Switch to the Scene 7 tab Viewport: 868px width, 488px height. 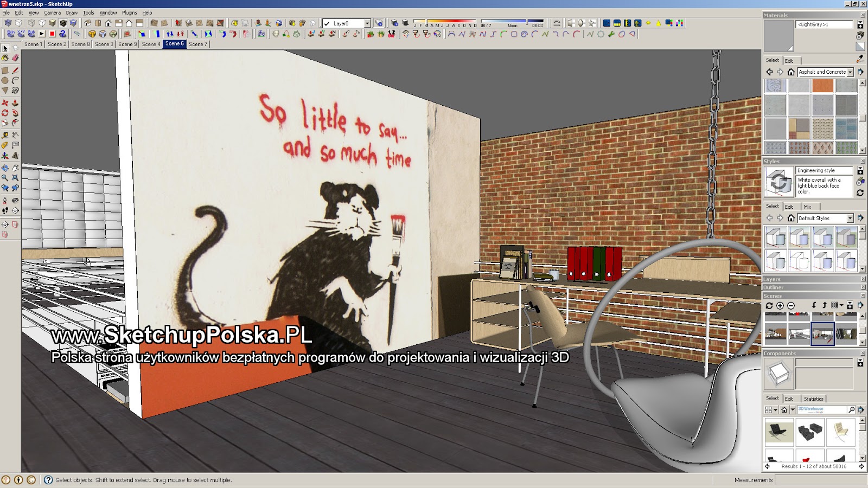click(x=198, y=44)
